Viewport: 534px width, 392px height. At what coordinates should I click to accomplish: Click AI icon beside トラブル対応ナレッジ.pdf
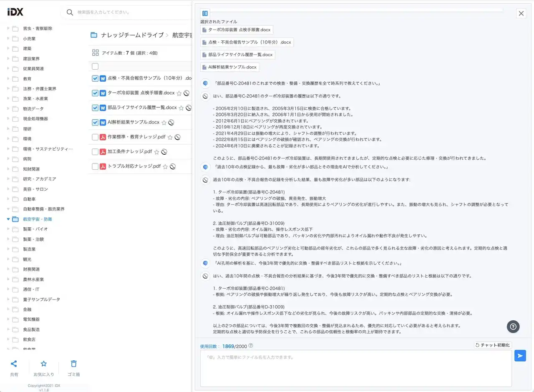click(x=173, y=166)
